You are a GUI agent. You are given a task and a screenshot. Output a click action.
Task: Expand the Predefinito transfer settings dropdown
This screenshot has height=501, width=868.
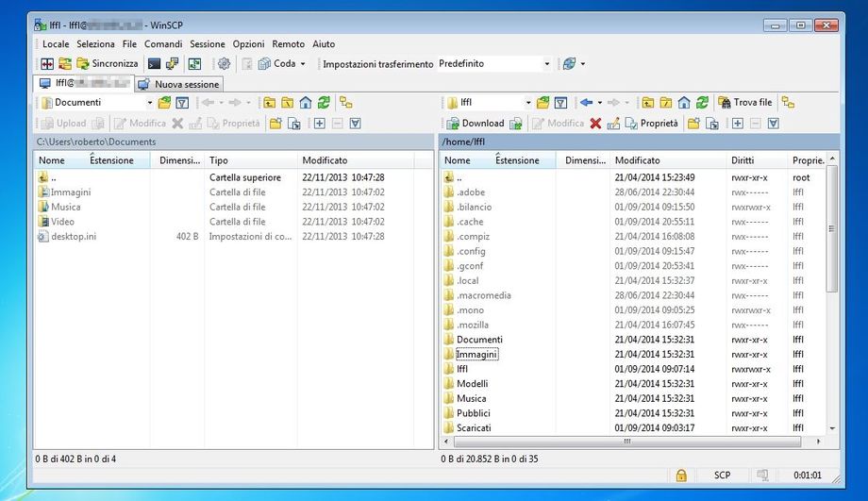pos(546,64)
